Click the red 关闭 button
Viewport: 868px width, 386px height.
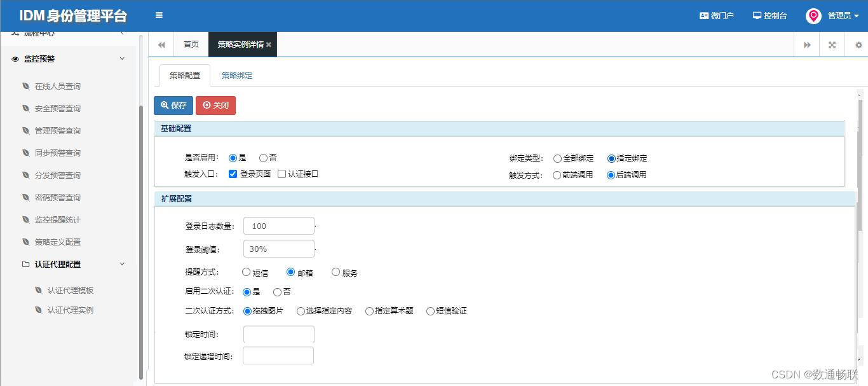[x=215, y=106]
